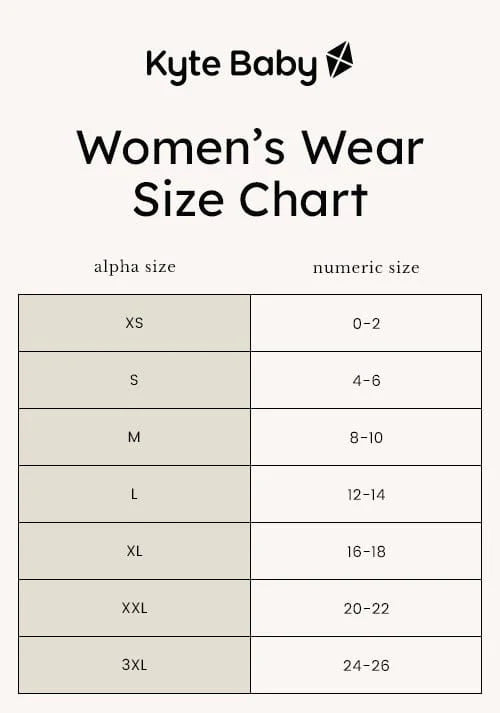Click the 8-10 numeric size cell
Screen dimensions: 500x713
pyautogui.click(x=366, y=437)
